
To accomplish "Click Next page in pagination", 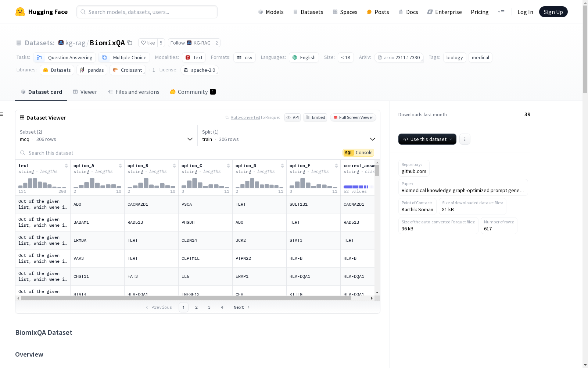I will 242,307.
